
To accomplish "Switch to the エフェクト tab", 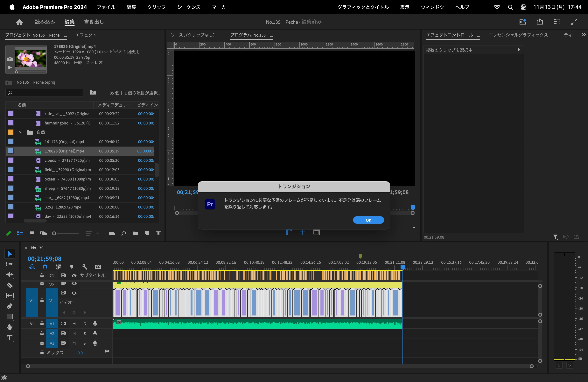I will [x=86, y=35].
